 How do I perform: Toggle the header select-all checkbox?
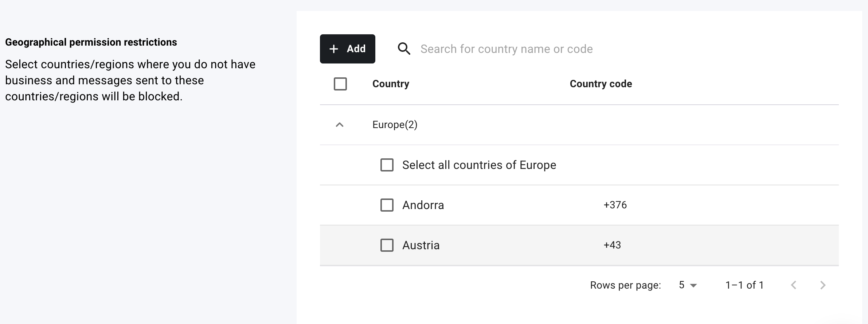pos(340,84)
